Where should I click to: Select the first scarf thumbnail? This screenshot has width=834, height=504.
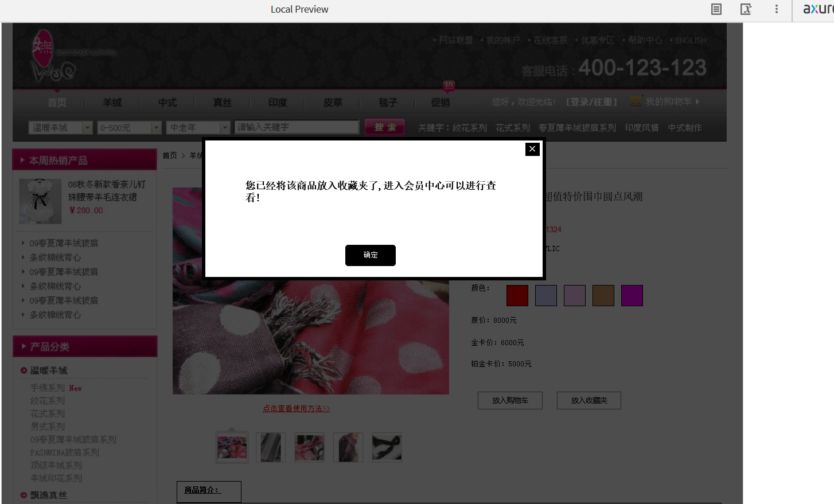tap(232, 447)
